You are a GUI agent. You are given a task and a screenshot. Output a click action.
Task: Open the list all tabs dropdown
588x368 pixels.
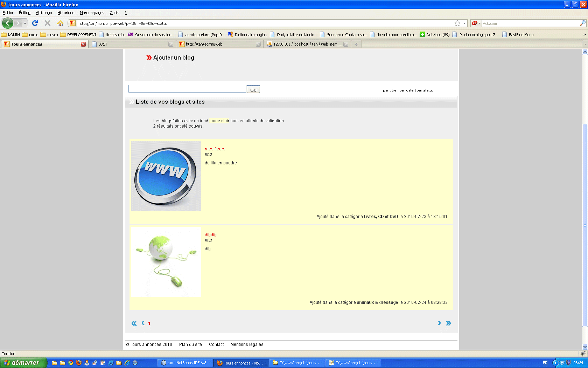pyautogui.click(x=585, y=44)
